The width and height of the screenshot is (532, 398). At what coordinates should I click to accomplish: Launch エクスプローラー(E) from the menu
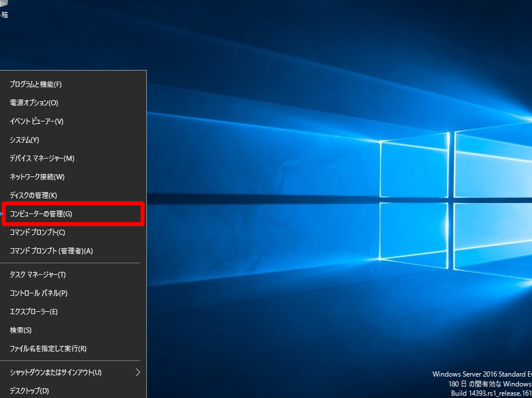[x=34, y=312]
